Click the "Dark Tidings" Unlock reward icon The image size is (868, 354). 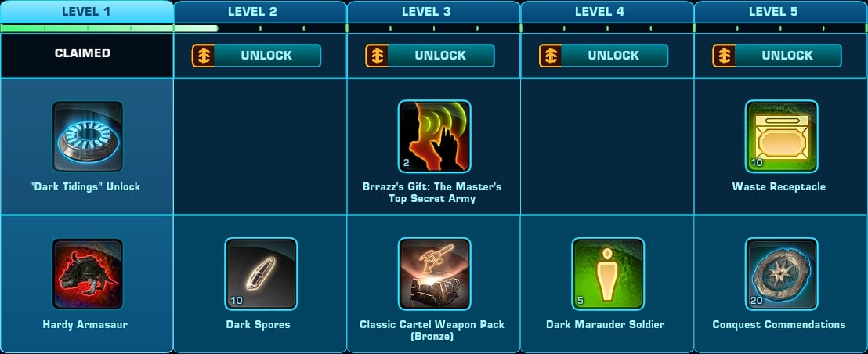click(87, 136)
